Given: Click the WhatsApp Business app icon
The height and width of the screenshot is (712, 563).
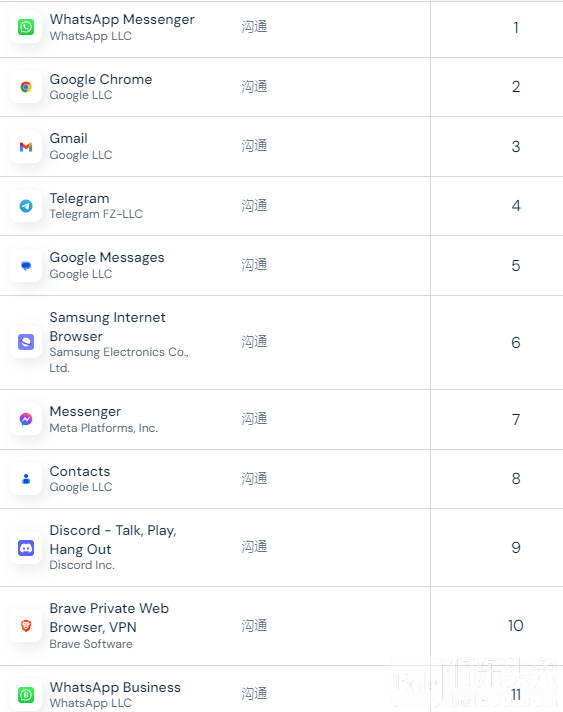Looking at the screenshot, I should (x=26, y=695).
